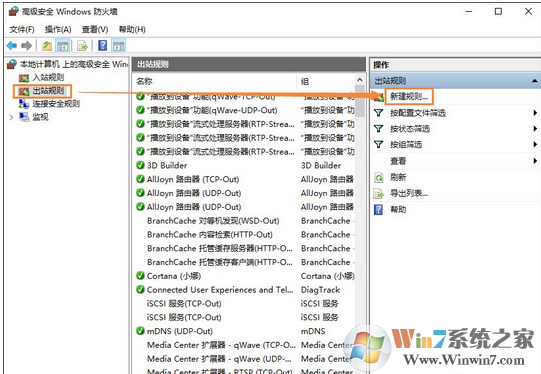Image resolution: width=541 pixels, height=374 pixels.
Task: Click the rule list scrollbar thumb
Action: click(x=360, y=101)
